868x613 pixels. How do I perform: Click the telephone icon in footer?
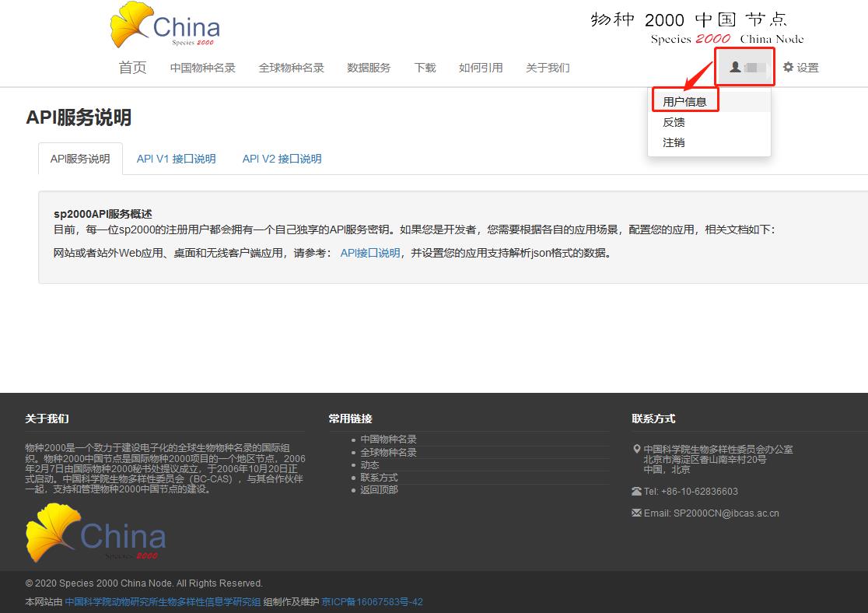pos(636,492)
